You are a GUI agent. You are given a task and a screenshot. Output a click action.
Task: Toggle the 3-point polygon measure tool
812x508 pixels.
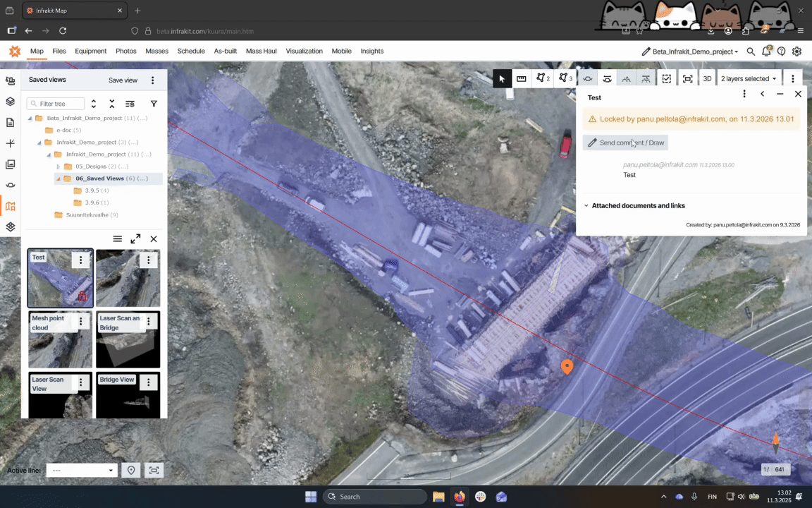coord(565,79)
